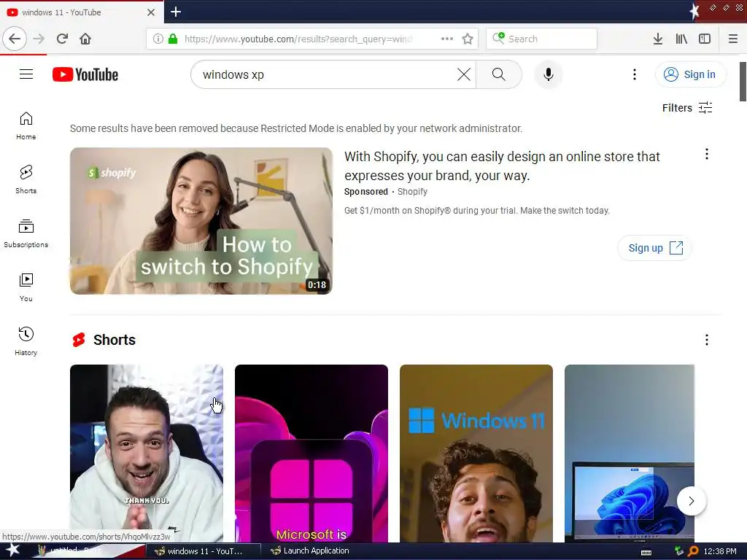Open the Filters options
This screenshot has height=560, width=747.
[687, 108]
